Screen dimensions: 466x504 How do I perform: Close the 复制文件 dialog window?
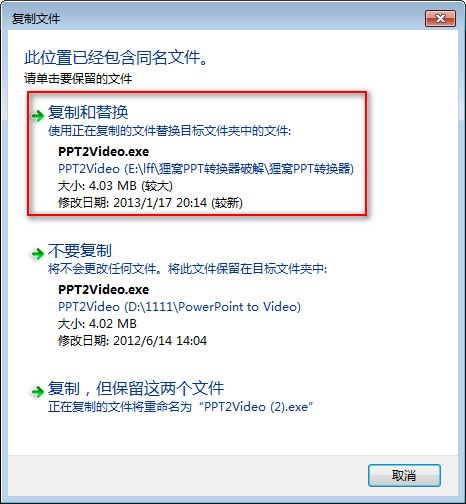click(440, 18)
